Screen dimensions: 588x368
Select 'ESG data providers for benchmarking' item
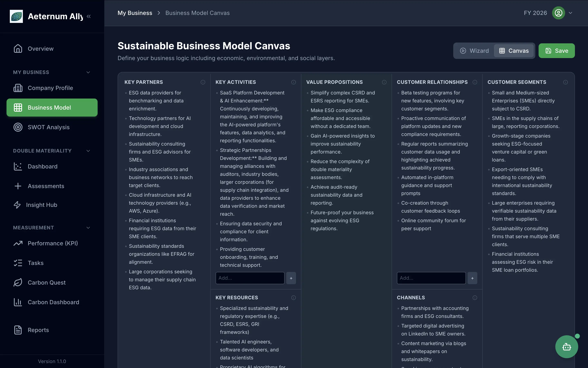(156, 101)
